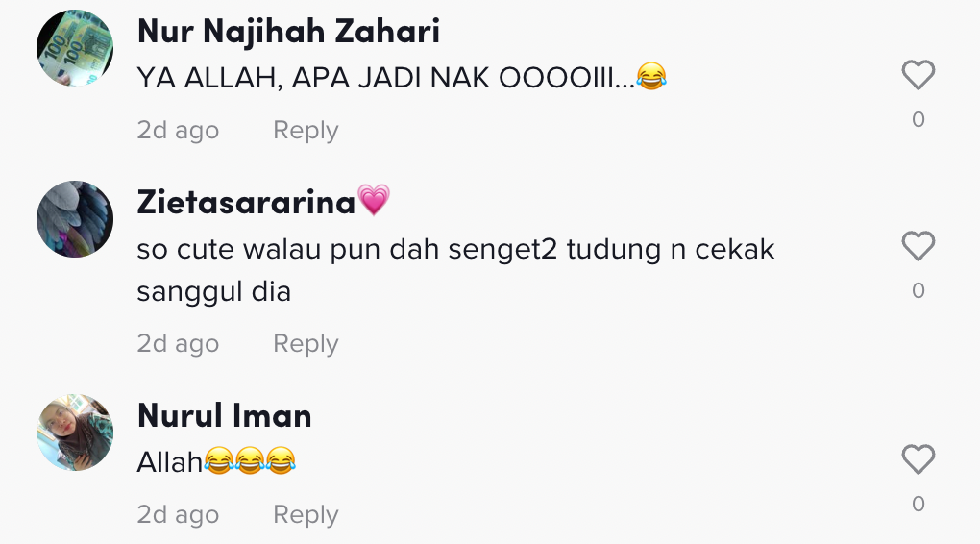Like Nurul Iman's "Allah" comment heart
The image size is (980, 544).
coord(919,459)
